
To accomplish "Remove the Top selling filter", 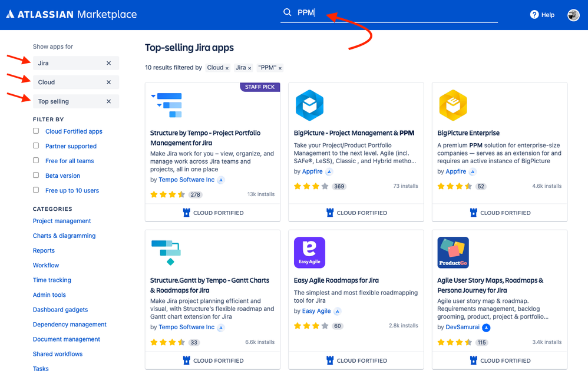I will click(x=109, y=101).
